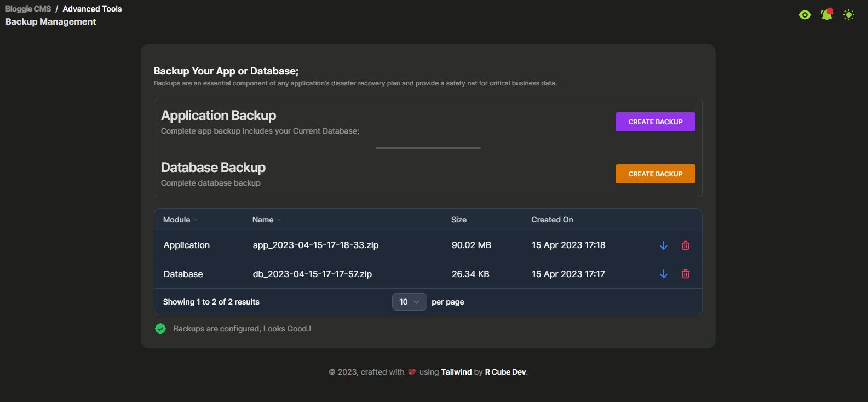Create a Database backup with orange button
Image resolution: width=868 pixels, height=402 pixels.
655,174
